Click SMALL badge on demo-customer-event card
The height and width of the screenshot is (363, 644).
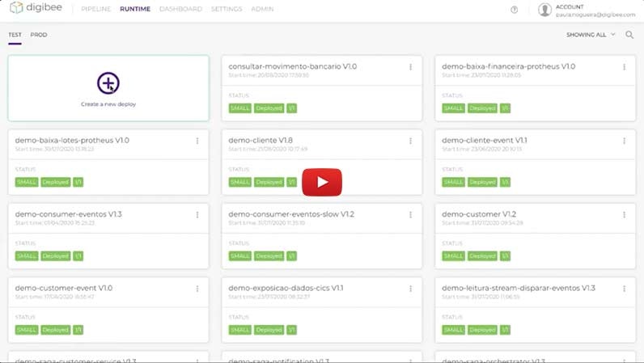point(27,330)
